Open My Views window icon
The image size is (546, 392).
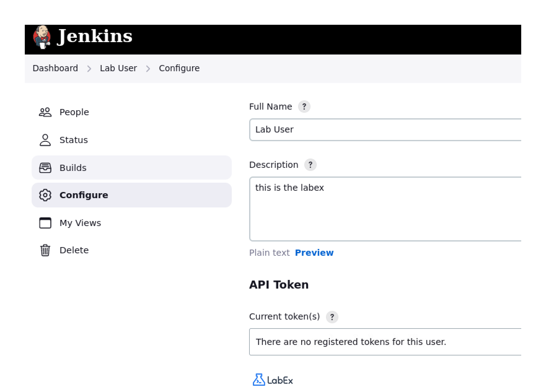click(x=45, y=223)
